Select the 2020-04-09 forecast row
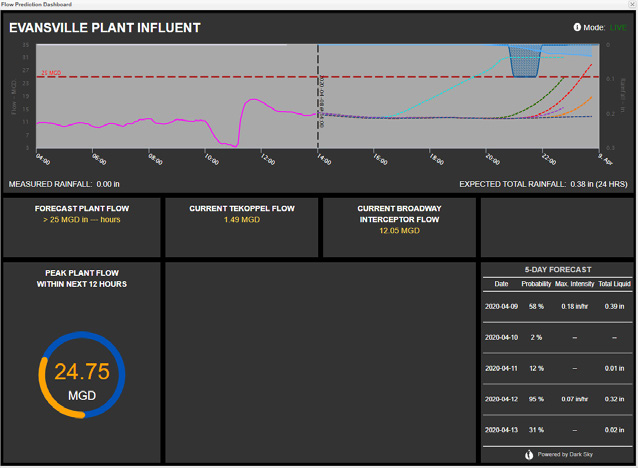 556,306
